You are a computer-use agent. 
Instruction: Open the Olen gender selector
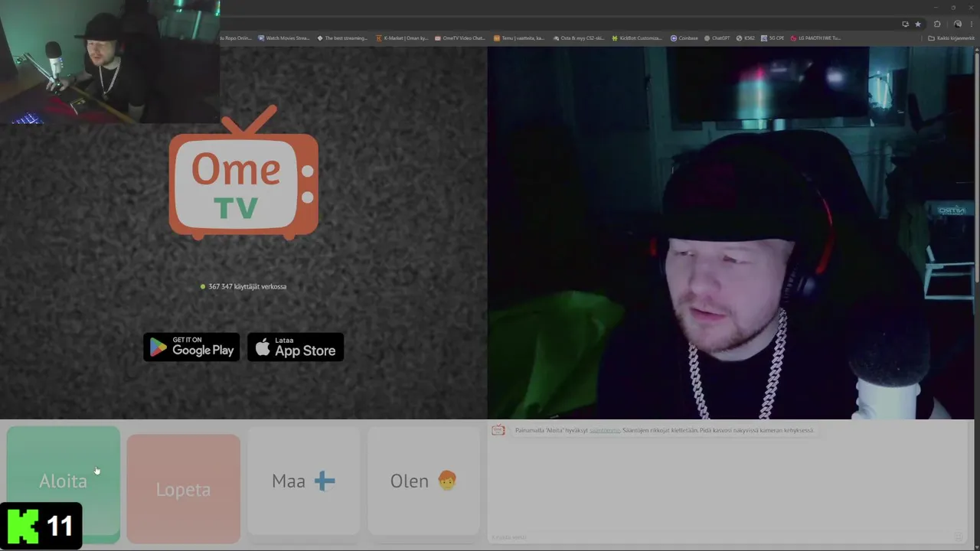423,481
